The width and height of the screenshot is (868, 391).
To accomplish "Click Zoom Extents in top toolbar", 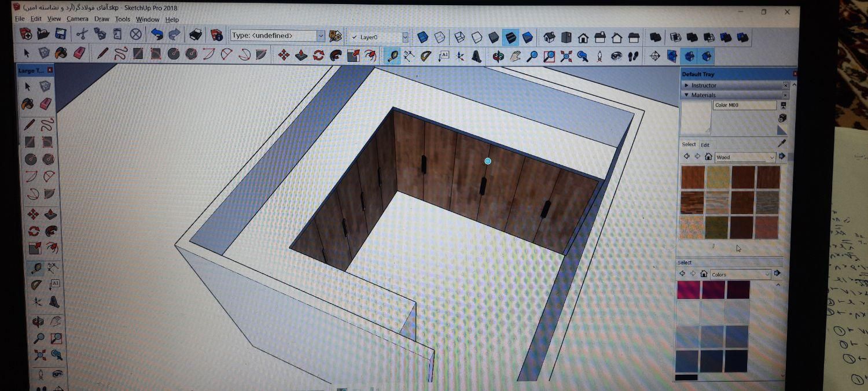I will pyautogui.click(x=566, y=56).
